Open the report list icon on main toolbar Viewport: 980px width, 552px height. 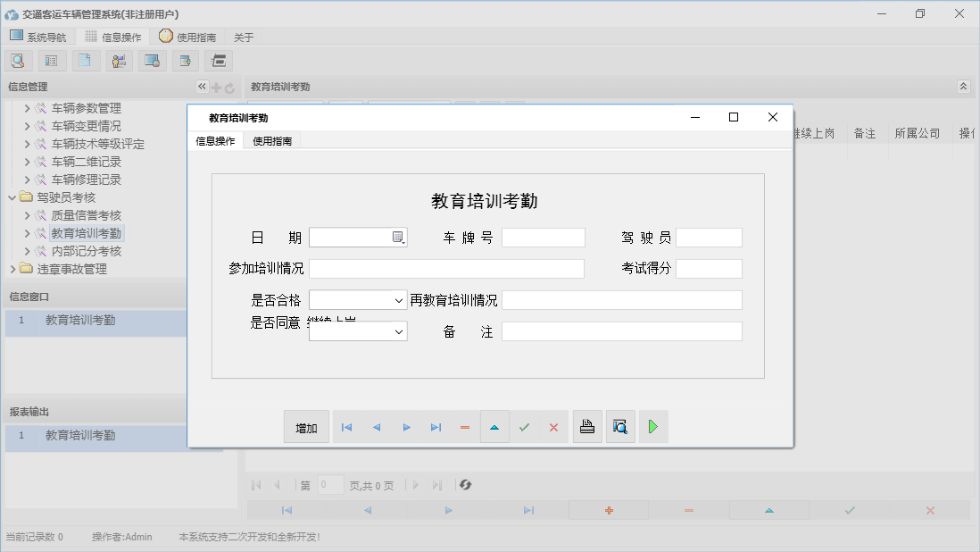pos(51,60)
